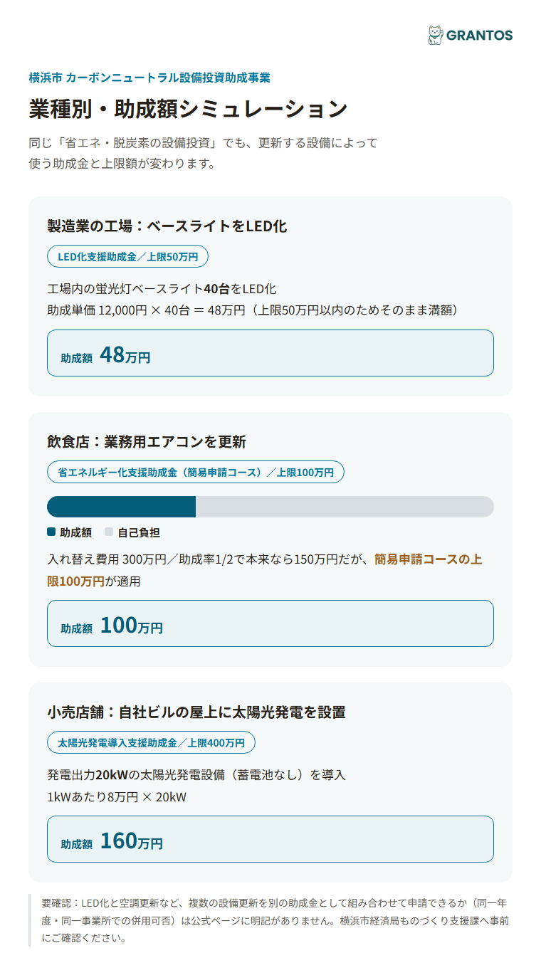Image resolution: width=541 pixels, height=980 pixels.
Task: Click the GRANTOS cat logo icon
Action: pyautogui.click(x=435, y=35)
